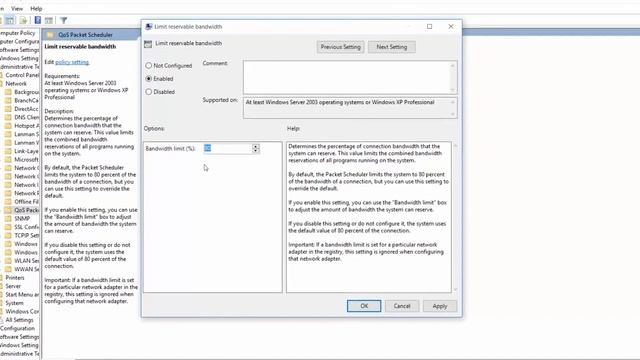The image size is (640, 360).
Task: Select the SNMP folder icon
Action: click(8, 218)
